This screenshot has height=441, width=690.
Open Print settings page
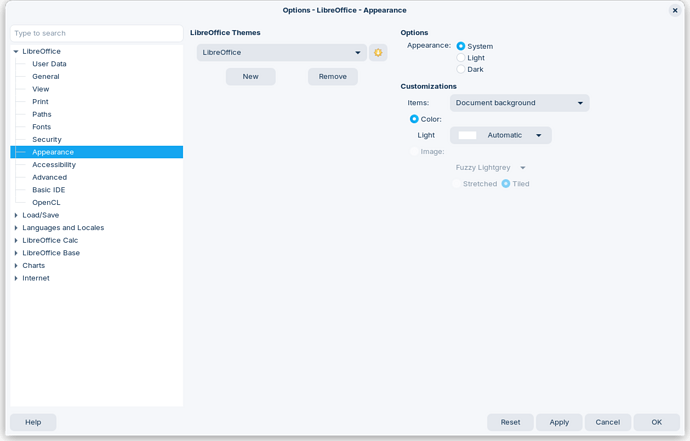[40, 102]
